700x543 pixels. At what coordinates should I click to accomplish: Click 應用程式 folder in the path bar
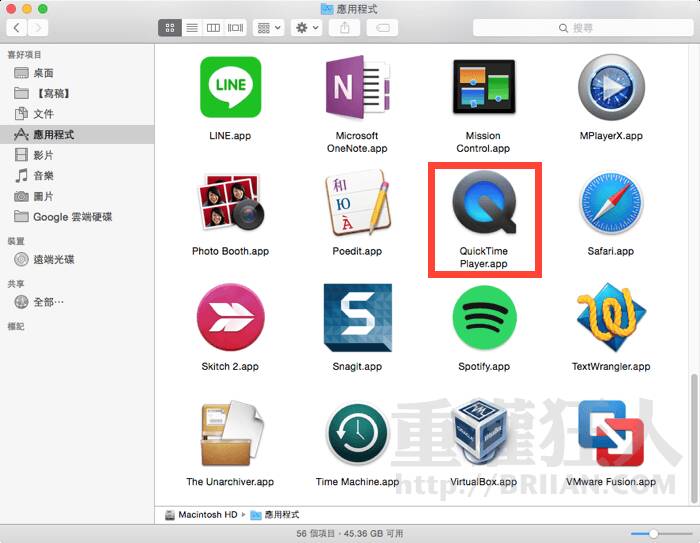coord(275,514)
